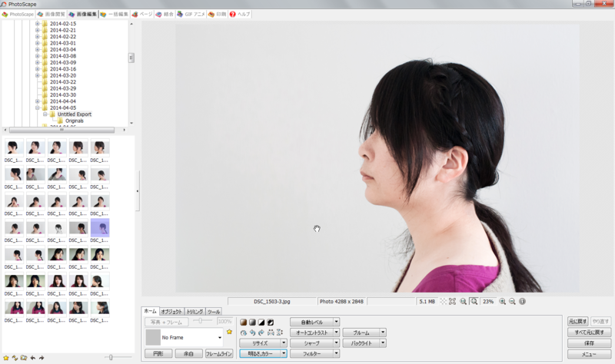Go to previous photo with left arrow
615x364 pixels.
tap(33, 358)
